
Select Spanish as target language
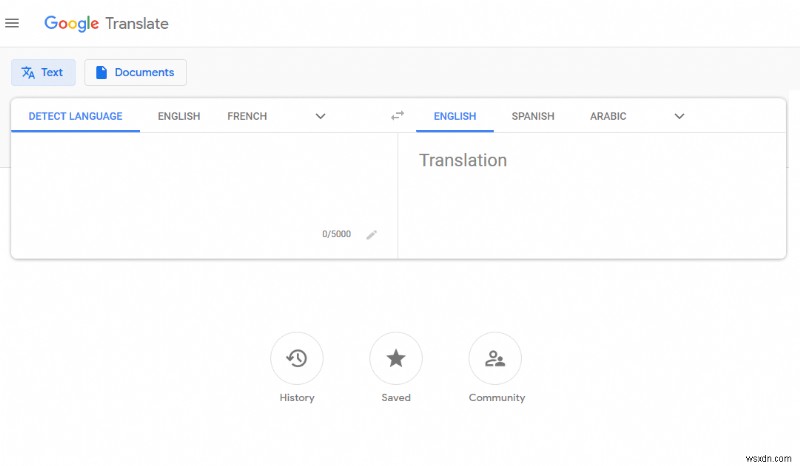[x=533, y=116]
